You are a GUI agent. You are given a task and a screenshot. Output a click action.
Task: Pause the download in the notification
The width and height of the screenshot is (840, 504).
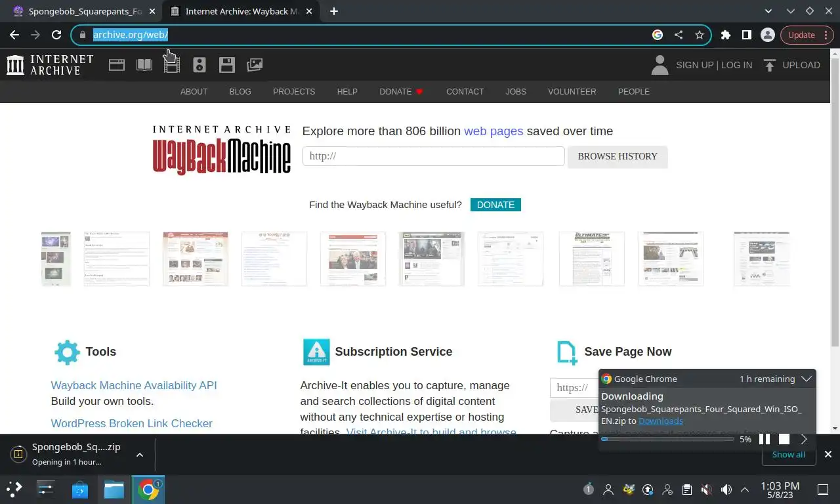tap(765, 439)
